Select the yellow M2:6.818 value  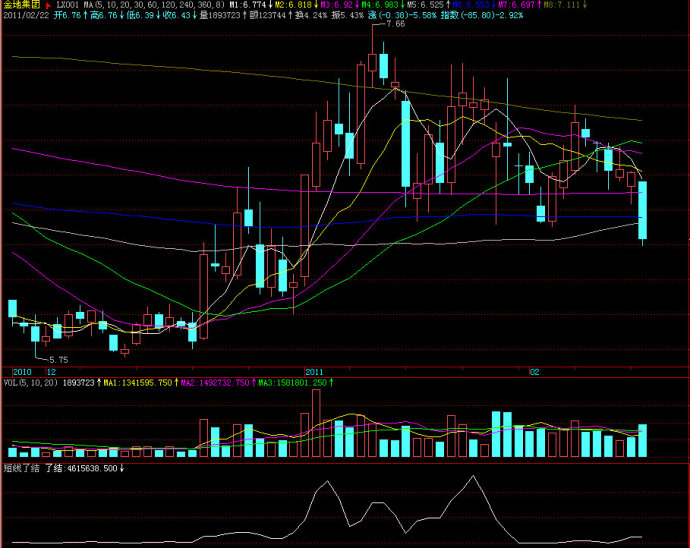tap(293, 5)
